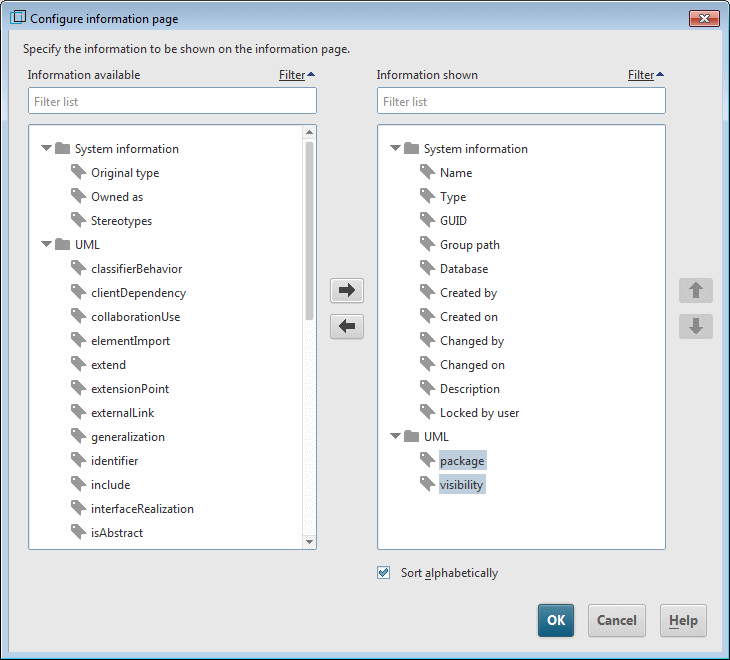Click the tag icon beside classifierBehavior

(79, 268)
